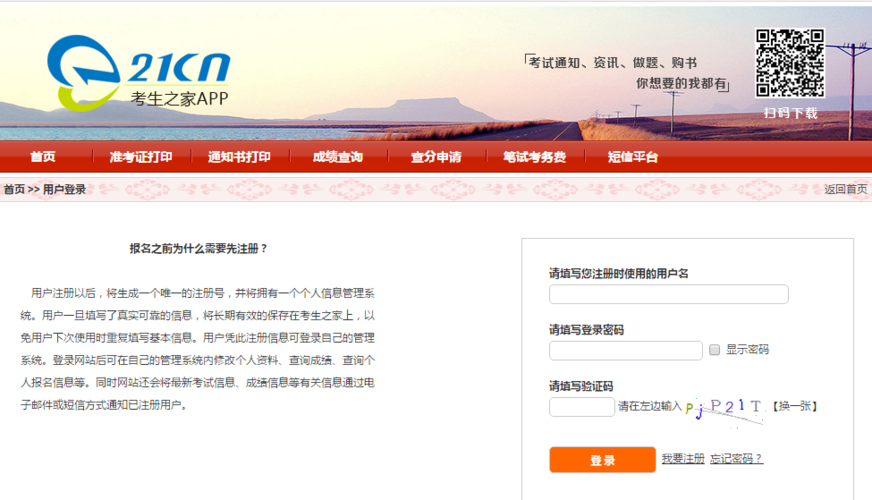Open the 首页 navigation menu item

tap(43, 157)
